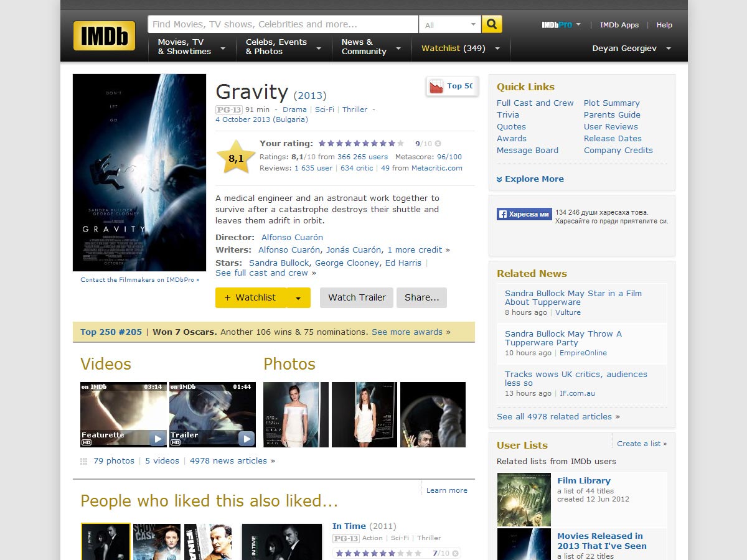Open the third photo thumbnail in Photos
Screen dimensions: 747x560
coord(433,414)
